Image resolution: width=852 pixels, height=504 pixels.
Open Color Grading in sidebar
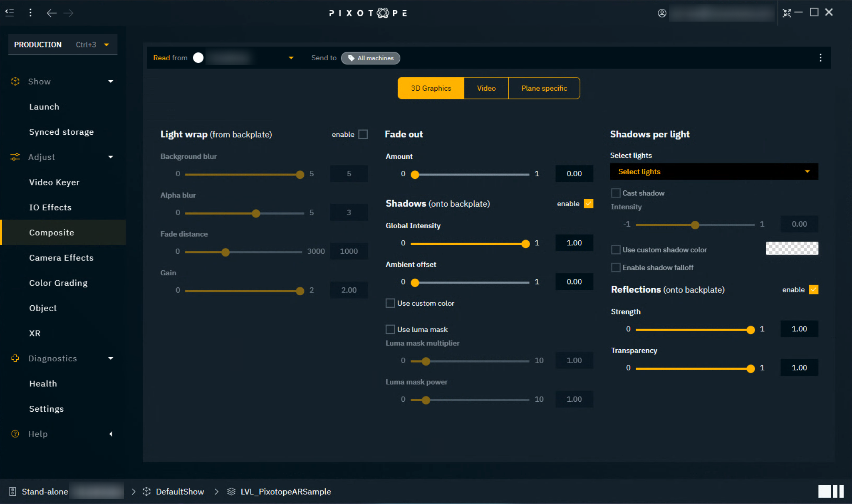tap(58, 283)
